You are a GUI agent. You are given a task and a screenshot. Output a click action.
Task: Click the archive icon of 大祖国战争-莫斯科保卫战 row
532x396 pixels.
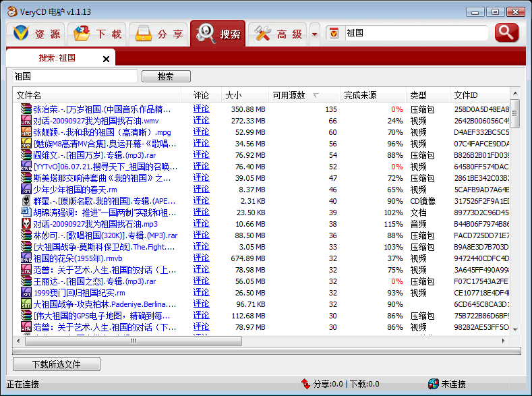[26, 247]
